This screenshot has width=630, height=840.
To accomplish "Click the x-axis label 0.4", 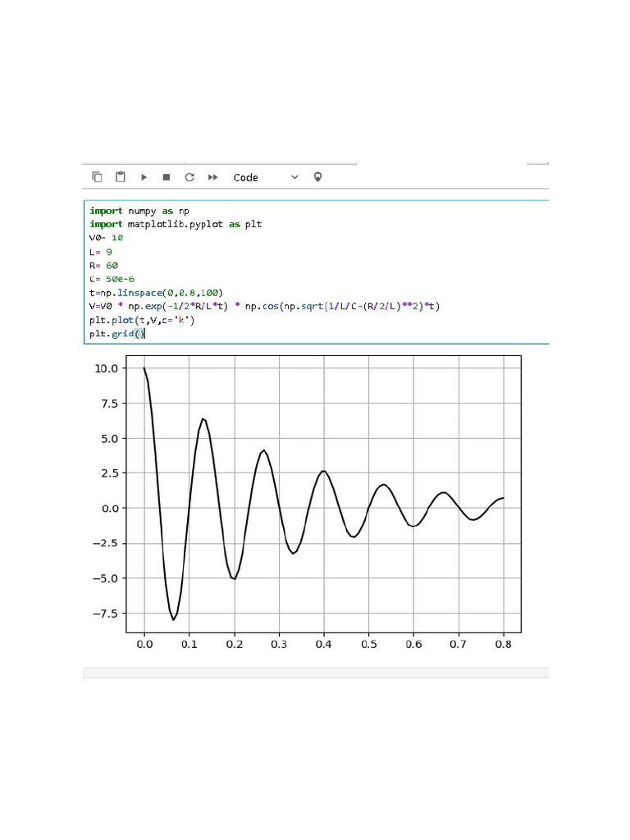I will pyautogui.click(x=323, y=645).
